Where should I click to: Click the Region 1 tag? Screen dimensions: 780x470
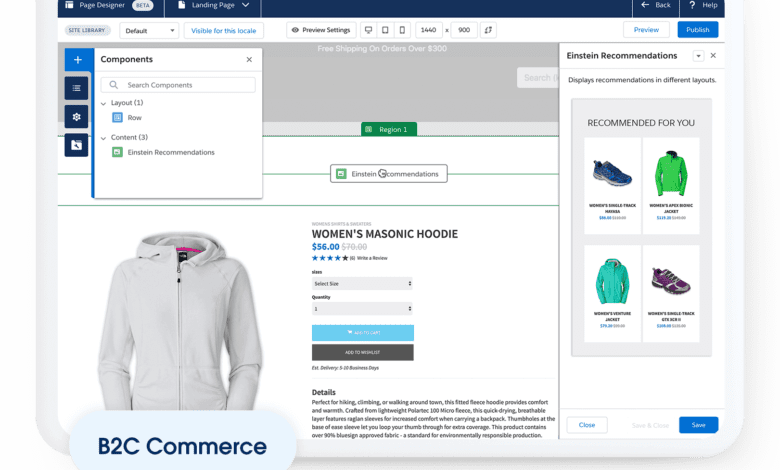[x=389, y=129]
